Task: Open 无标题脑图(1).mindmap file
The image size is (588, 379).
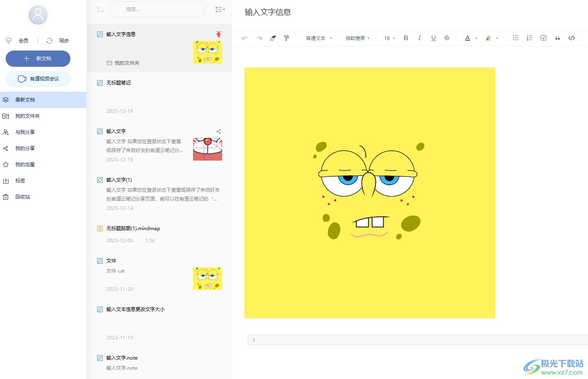Action: (x=159, y=234)
